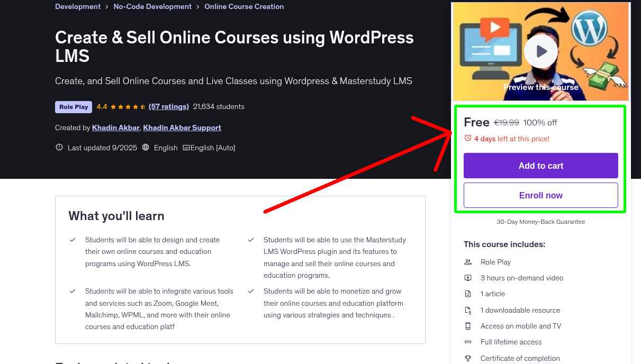Click 'Role Play' in course includes list
Viewport: 641px width, 364px height.
[x=495, y=262]
